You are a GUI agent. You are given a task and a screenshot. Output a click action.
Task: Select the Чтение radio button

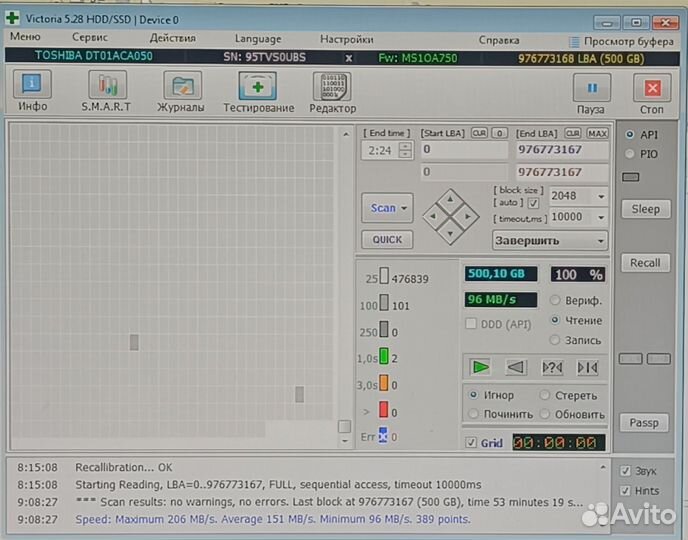(556, 320)
